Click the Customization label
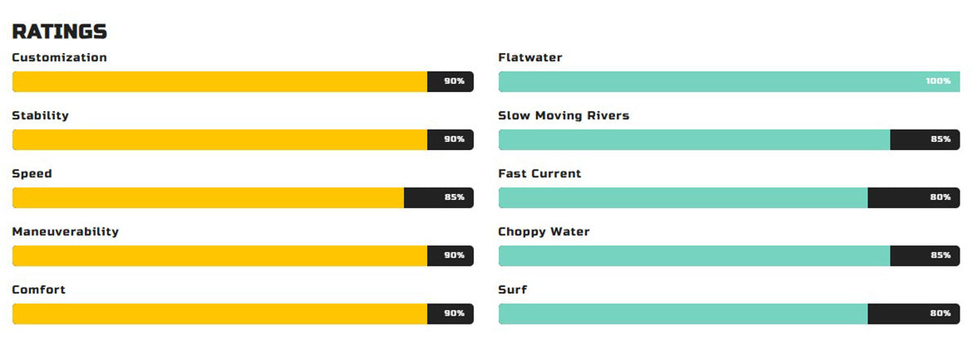 click(60, 58)
